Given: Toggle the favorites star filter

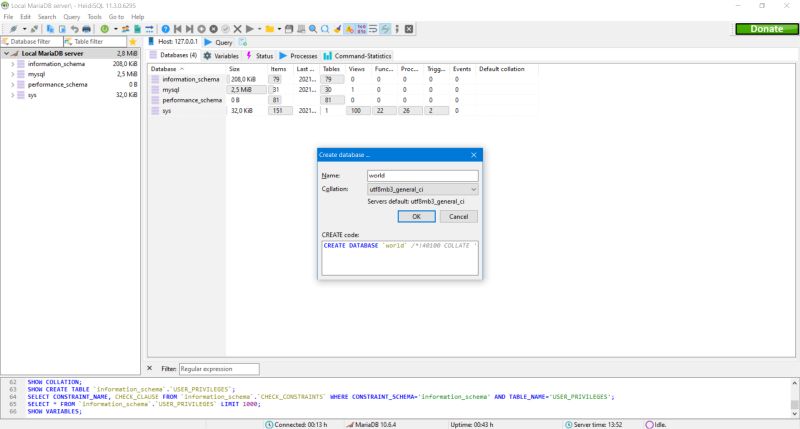Looking at the screenshot, I should tap(133, 42).
